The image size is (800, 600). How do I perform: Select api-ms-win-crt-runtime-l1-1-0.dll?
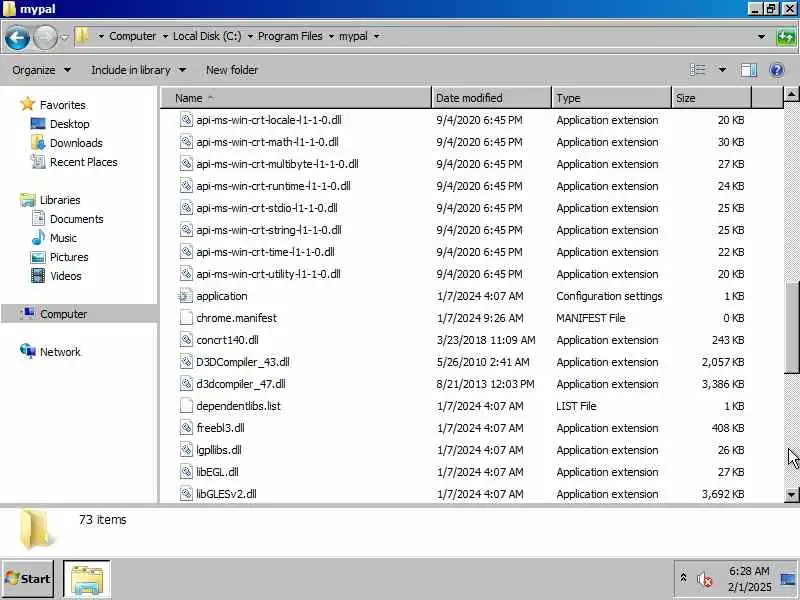coord(273,186)
